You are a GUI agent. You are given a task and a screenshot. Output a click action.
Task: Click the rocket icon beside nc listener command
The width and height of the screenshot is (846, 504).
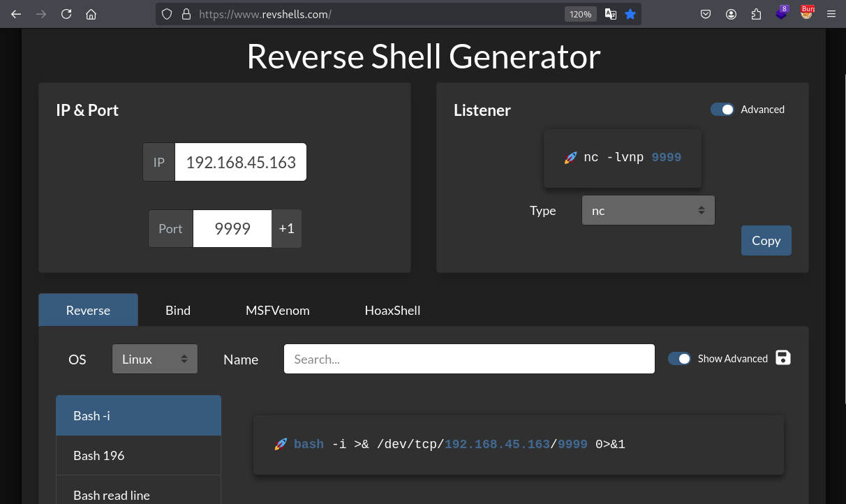[x=570, y=158]
